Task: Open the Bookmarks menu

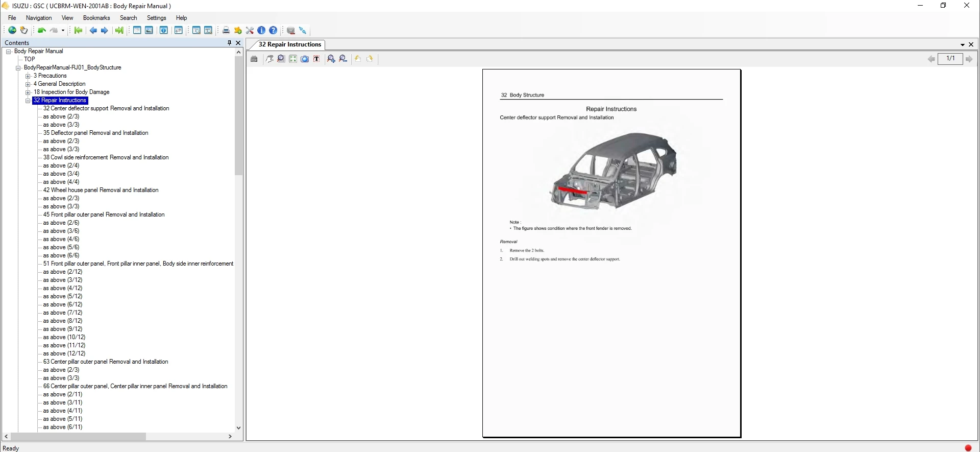Action: tap(96, 18)
